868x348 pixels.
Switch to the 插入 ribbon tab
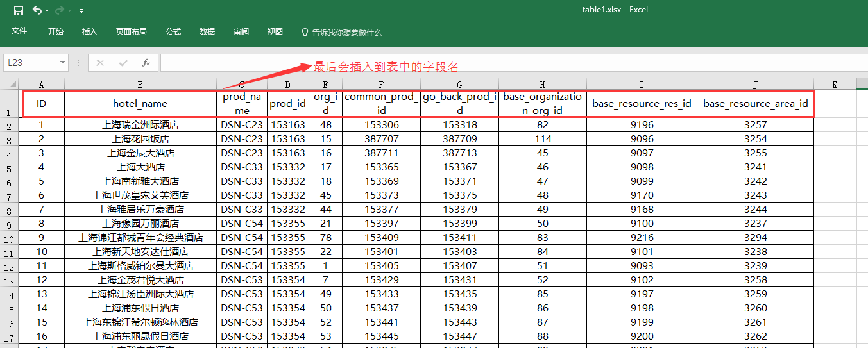90,31
